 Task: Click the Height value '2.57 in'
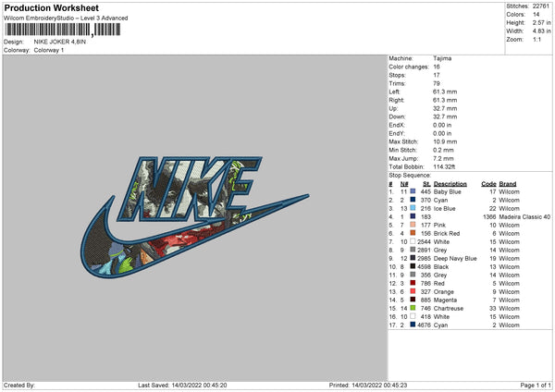(541, 22)
